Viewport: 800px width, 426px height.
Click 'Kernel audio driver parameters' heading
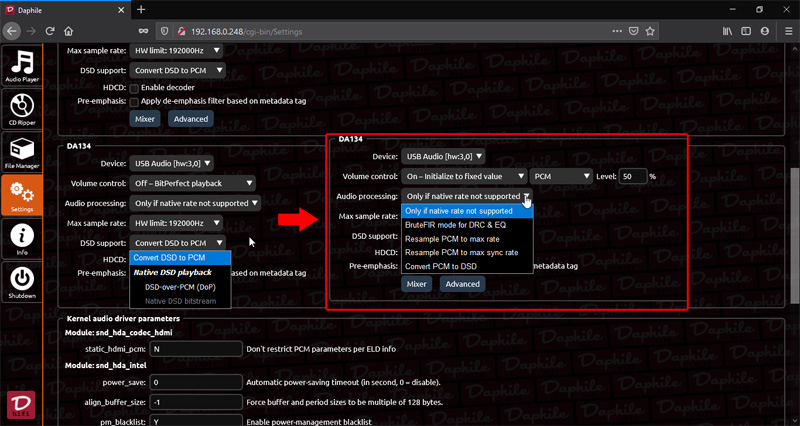123,318
